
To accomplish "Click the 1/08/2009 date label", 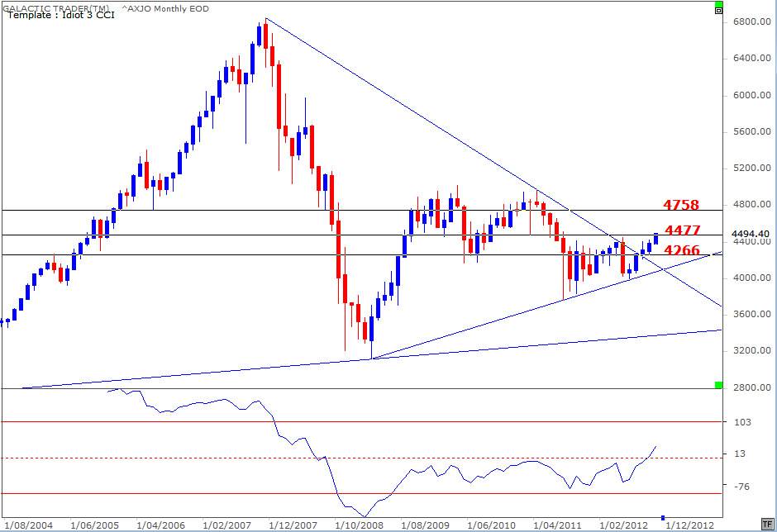I will pos(425,525).
